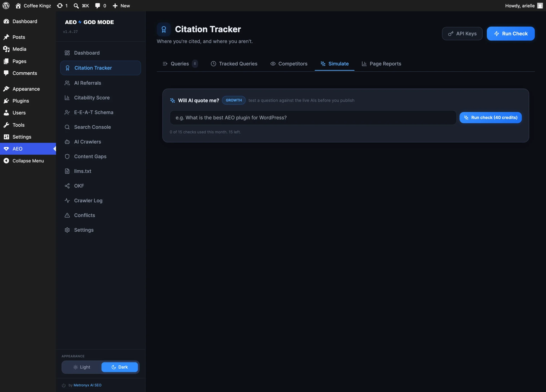The height and width of the screenshot is (392, 546).
Task: Switch to the Competitors tab
Action: point(289,64)
